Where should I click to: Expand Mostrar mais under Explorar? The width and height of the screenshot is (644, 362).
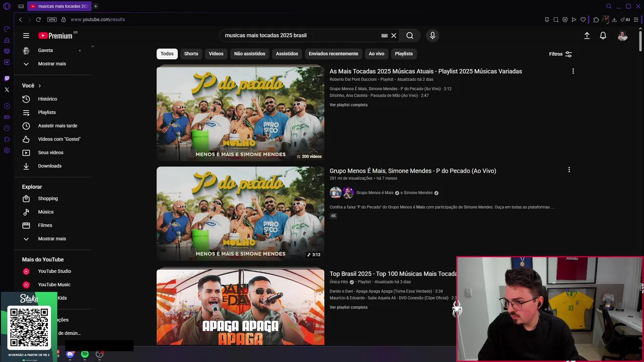pos(52,239)
